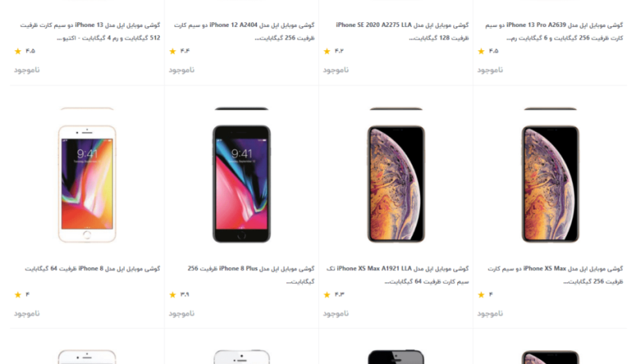
Task: Click the unavailable label under iPhone 8 Plus
Action: [x=181, y=313]
